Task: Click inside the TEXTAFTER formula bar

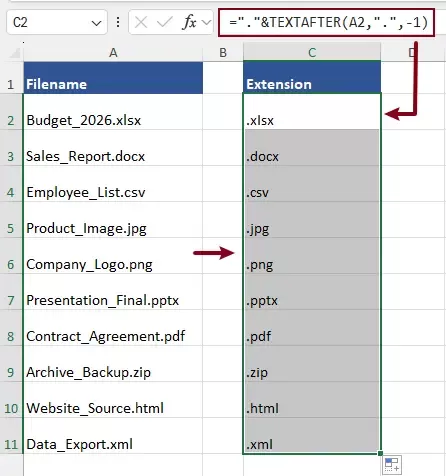Action: coord(326,22)
